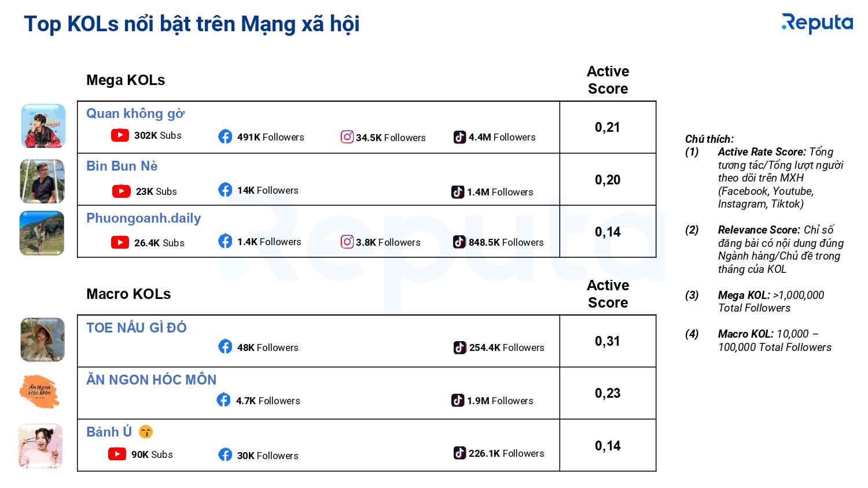Click the Instagram icon beside 34.5K Followers
Viewport: 868px width, 488px height.
[x=347, y=137]
